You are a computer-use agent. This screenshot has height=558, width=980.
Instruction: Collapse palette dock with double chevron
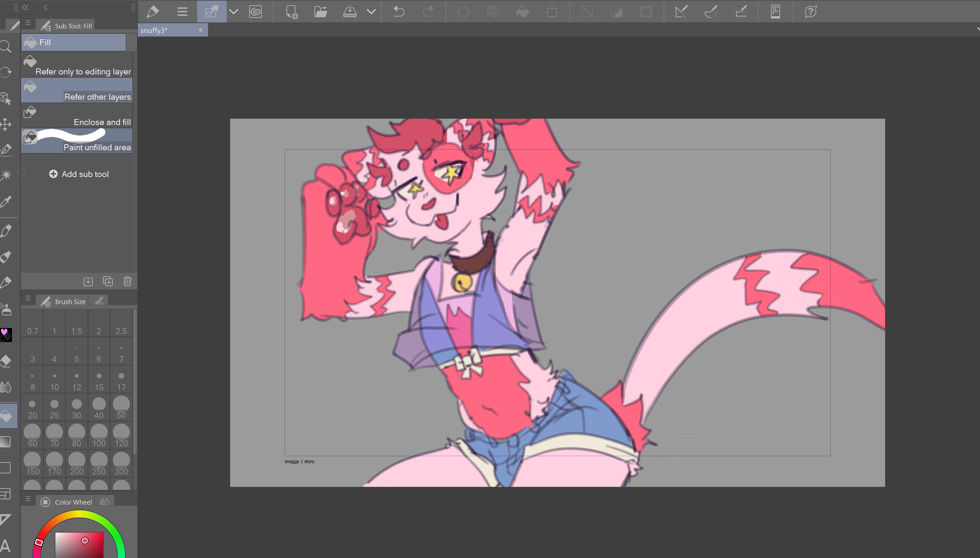coord(25,7)
